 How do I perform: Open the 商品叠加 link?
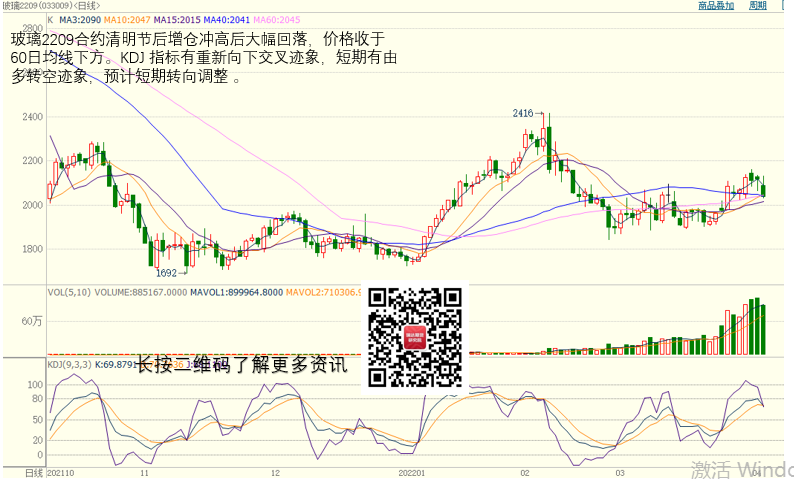click(715, 6)
